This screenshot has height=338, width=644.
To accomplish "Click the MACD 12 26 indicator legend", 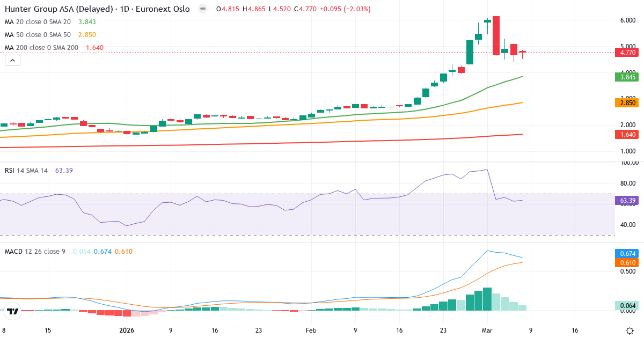I will 35,252.
